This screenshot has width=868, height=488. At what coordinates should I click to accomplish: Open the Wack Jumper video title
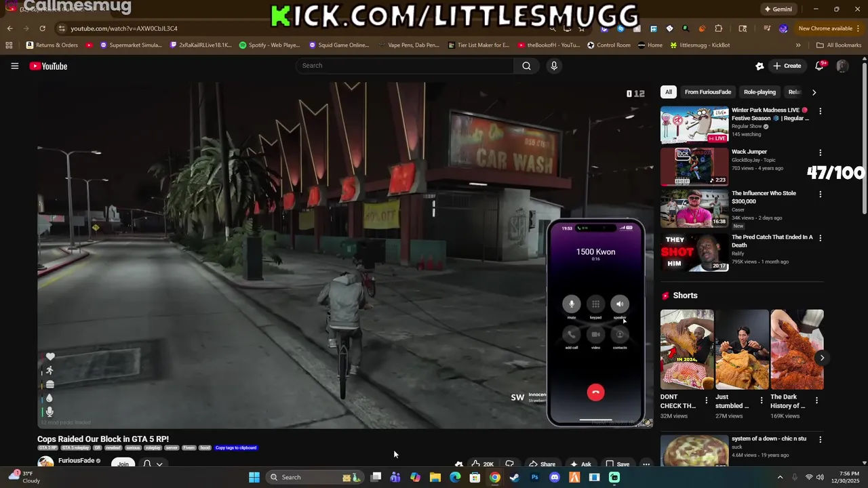click(749, 152)
